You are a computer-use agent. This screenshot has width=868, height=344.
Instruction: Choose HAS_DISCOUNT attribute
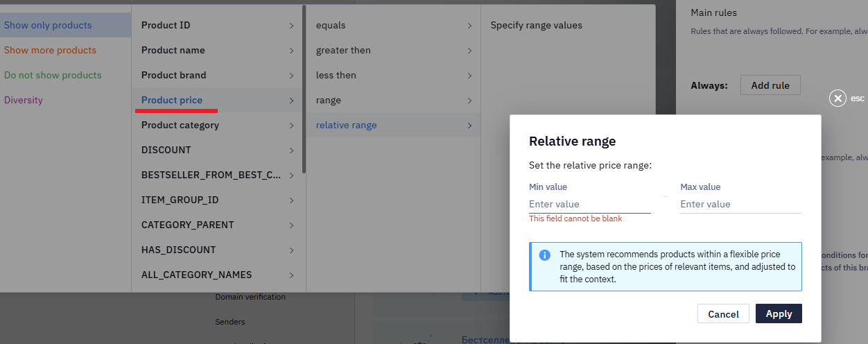click(x=217, y=250)
